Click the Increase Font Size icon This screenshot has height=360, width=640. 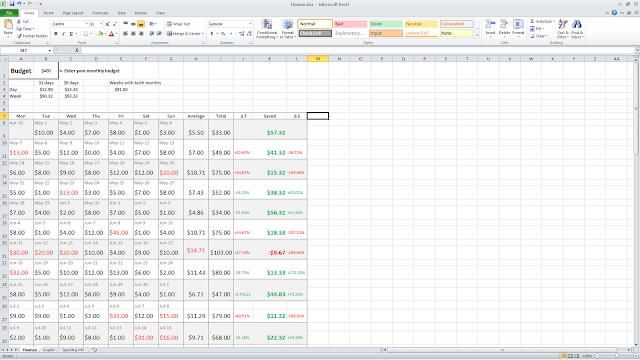point(108,24)
